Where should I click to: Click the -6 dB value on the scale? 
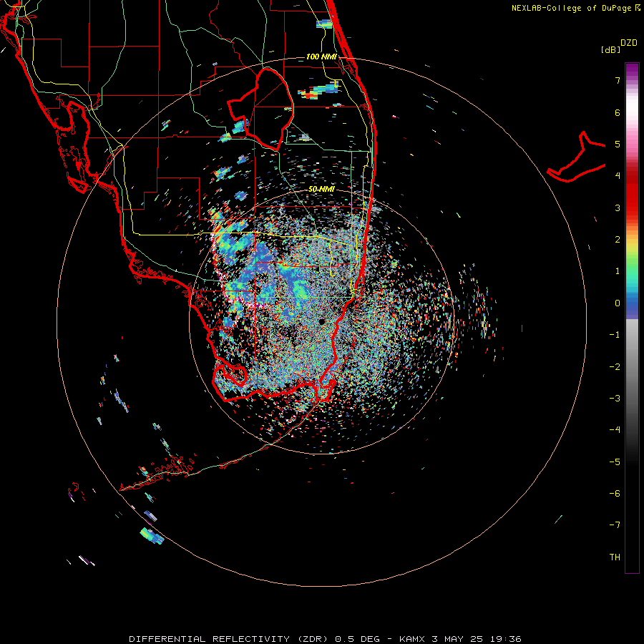click(615, 494)
